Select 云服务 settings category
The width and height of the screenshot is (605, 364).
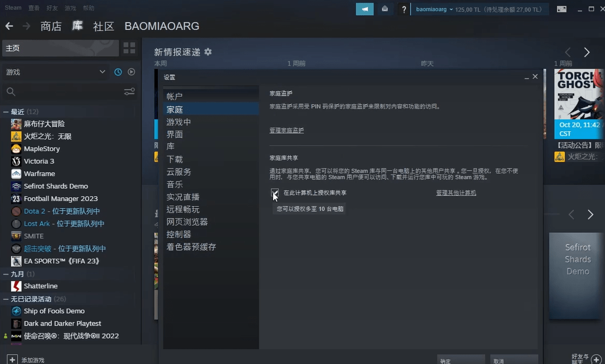pyautogui.click(x=211, y=172)
